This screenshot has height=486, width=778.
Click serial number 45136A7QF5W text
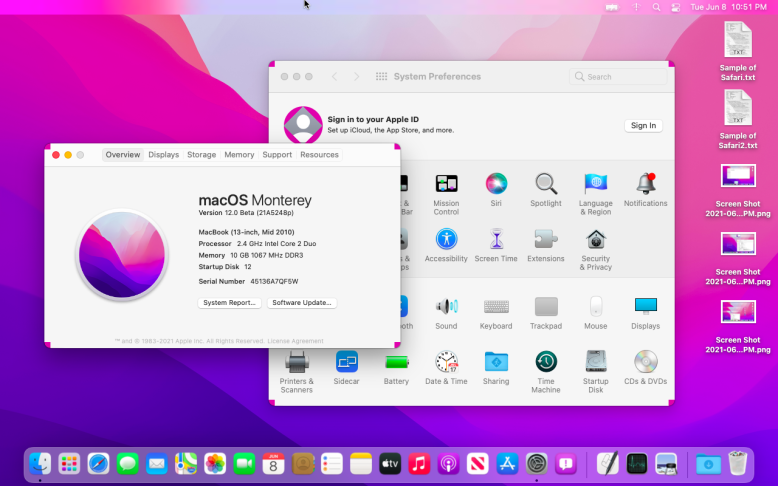(x=274, y=281)
